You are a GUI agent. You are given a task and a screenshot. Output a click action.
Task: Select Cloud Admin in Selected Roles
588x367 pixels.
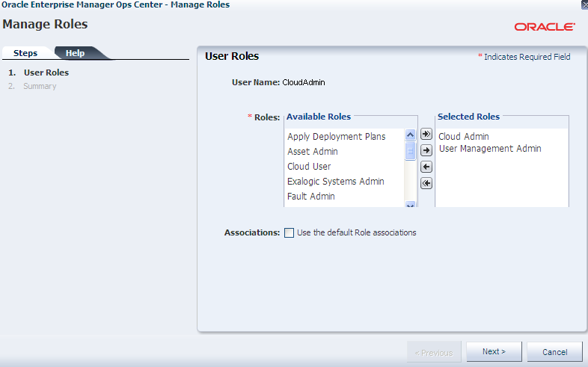(x=464, y=137)
